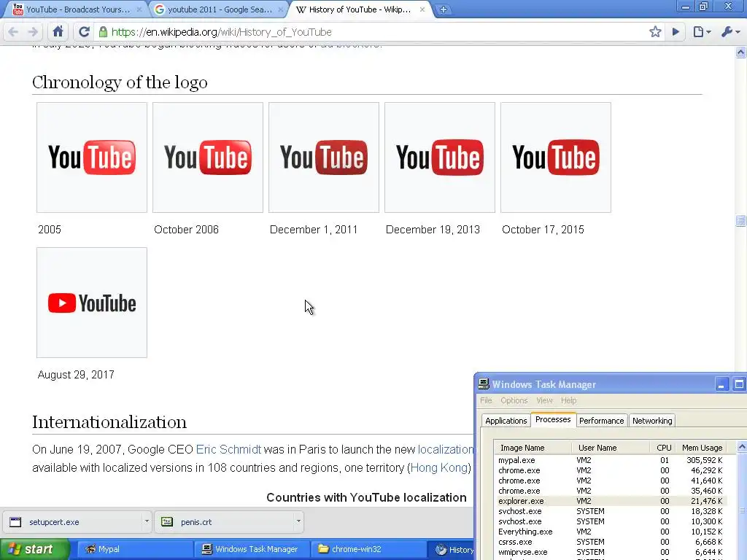
Task: Expand the penis.crt download options arrow
Action: pyautogui.click(x=298, y=521)
